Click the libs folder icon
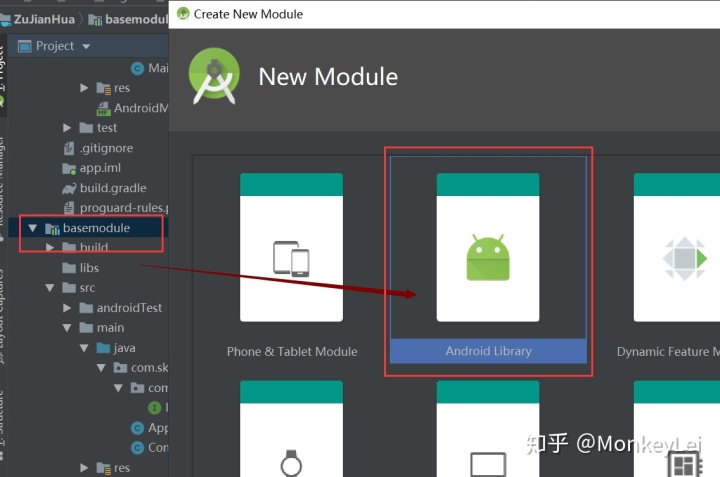Screen dimensions: 720x477 69,268
